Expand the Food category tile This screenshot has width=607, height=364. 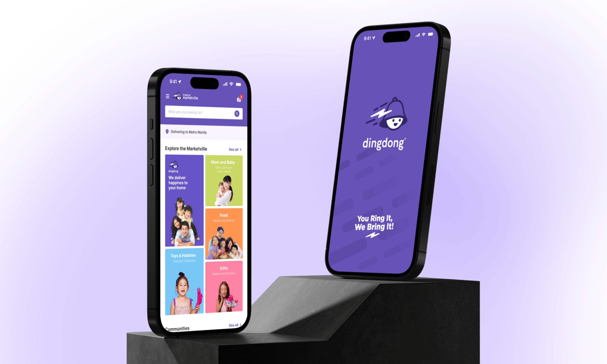[x=223, y=230]
